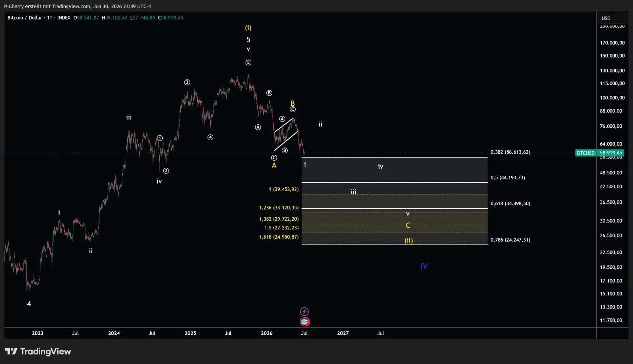Click the 170.000,00 price axis label
The height and width of the screenshot is (364, 633).
[612, 43]
